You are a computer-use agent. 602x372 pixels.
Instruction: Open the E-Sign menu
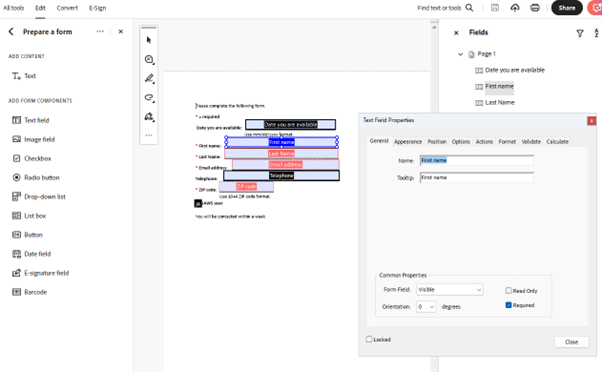click(98, 8)
